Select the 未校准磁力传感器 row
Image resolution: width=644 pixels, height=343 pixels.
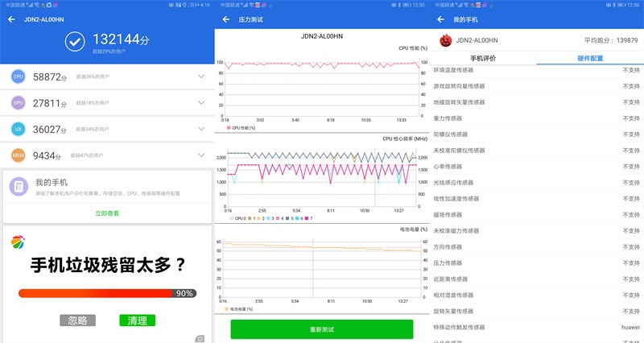tap(537, 231)
